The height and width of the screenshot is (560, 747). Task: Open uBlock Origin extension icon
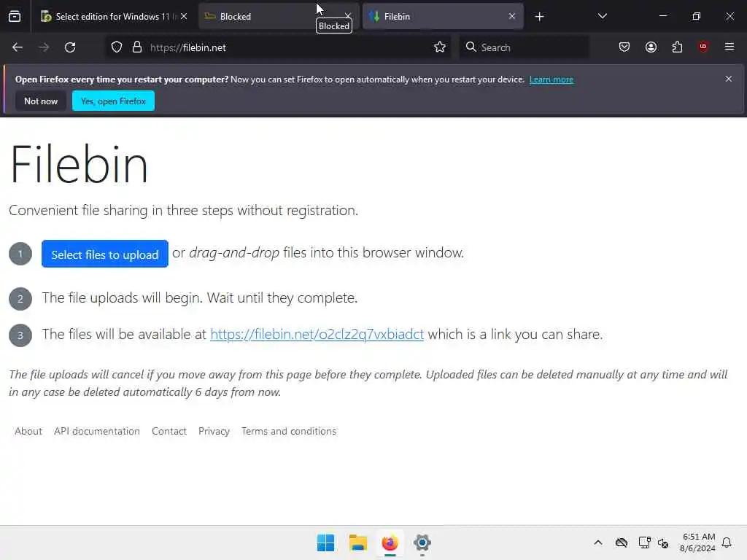pos(703,47)
